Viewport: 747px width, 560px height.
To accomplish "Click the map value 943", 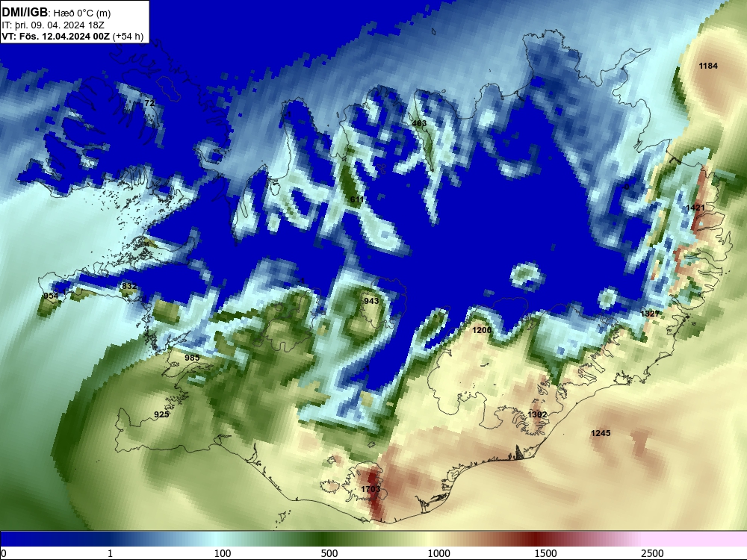I will [x=371, y=301].
